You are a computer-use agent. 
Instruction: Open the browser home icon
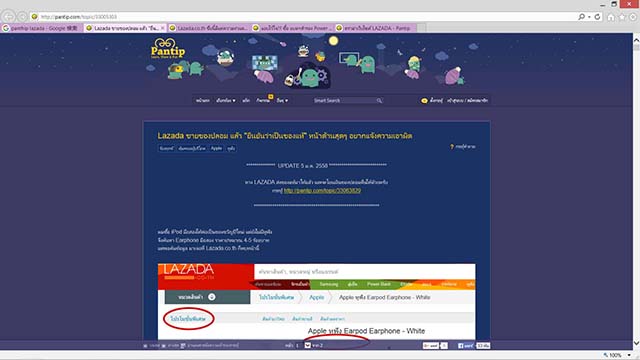(x=611, y=17)
